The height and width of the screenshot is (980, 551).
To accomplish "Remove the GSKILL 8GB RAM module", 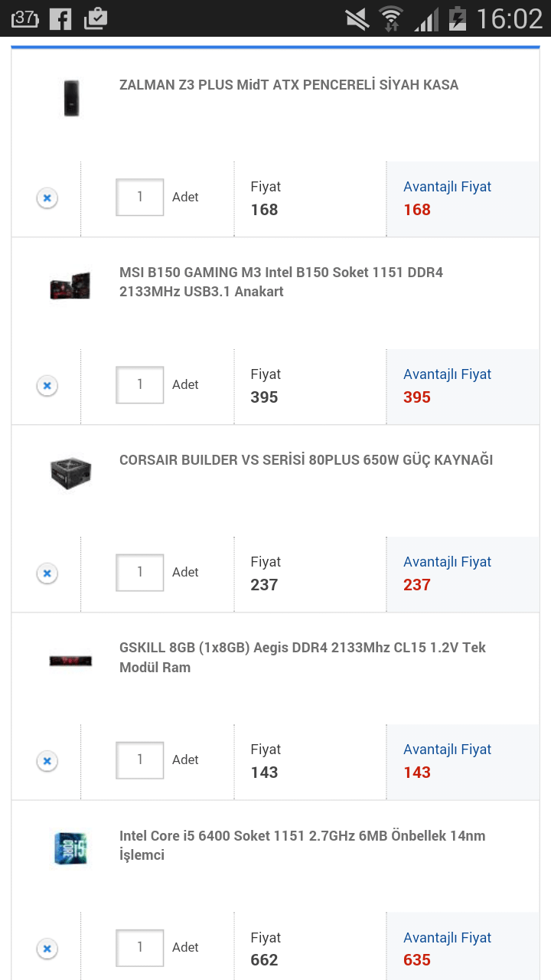I will pos(47,760).
